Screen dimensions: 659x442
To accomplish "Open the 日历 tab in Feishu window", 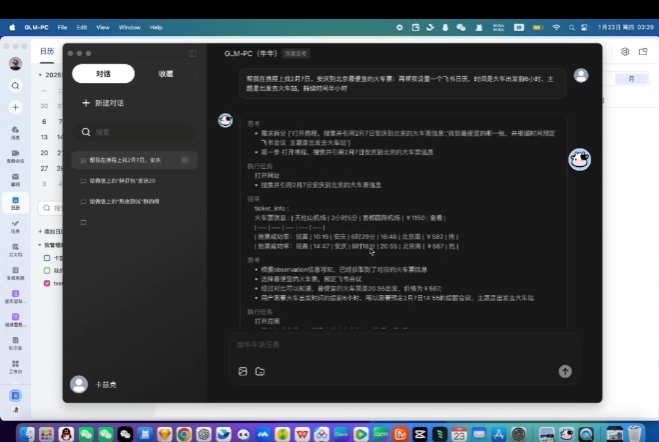I will tap(47, 51).
